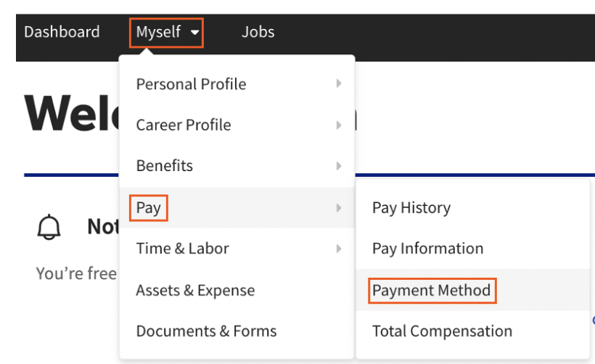
Task: Expand Personal Profile submenu arrow
Action: pyautogui.click(x=338, y=84)
